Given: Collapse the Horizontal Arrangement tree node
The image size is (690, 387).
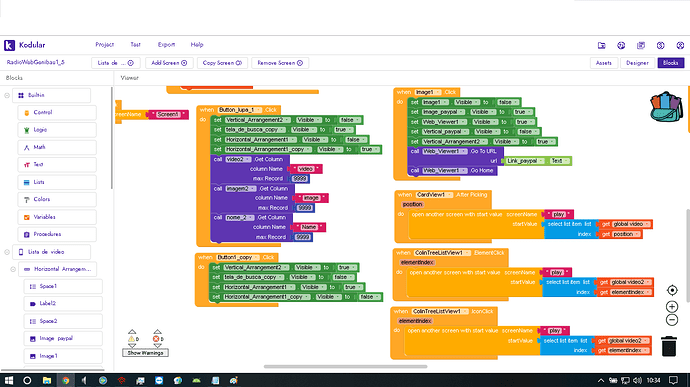Looking at the screenshot, I should click(x=13, y=269).
